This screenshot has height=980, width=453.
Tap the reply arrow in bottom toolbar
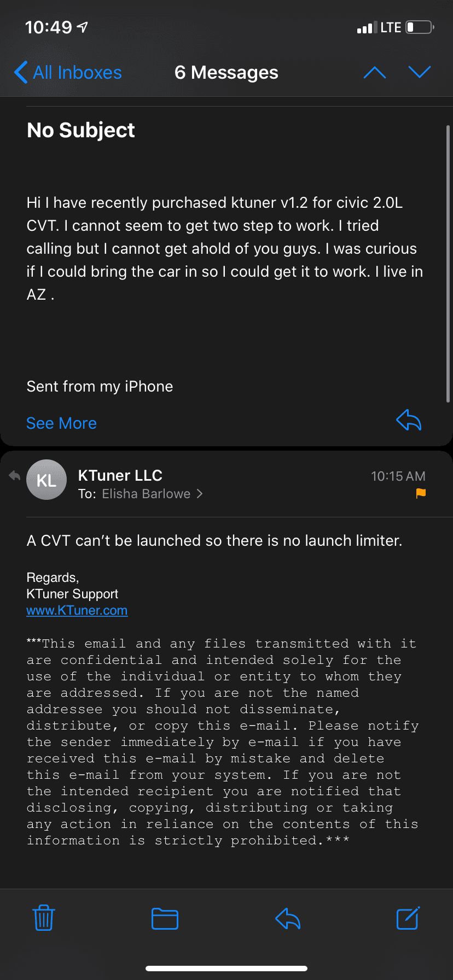[288, 918]
